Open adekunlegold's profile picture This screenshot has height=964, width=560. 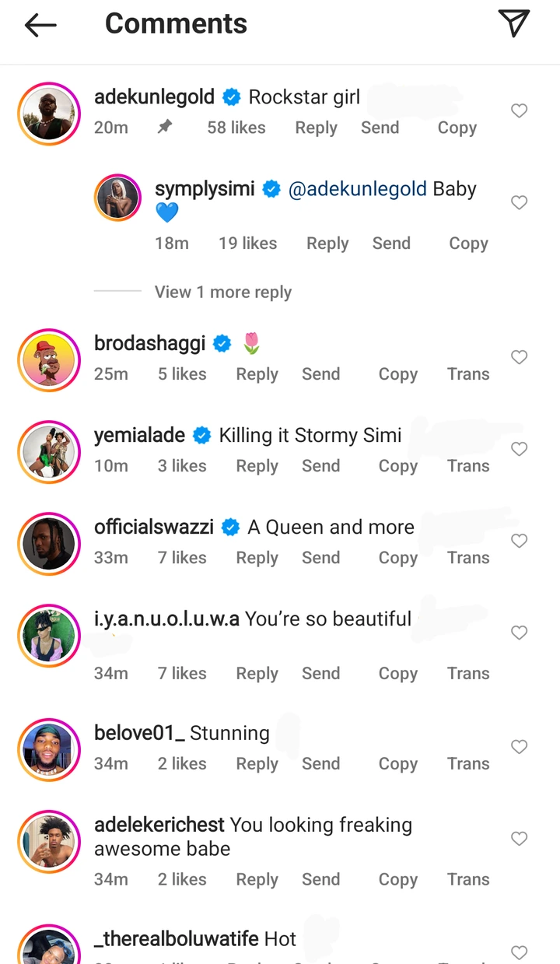click(x=49, y=114)
